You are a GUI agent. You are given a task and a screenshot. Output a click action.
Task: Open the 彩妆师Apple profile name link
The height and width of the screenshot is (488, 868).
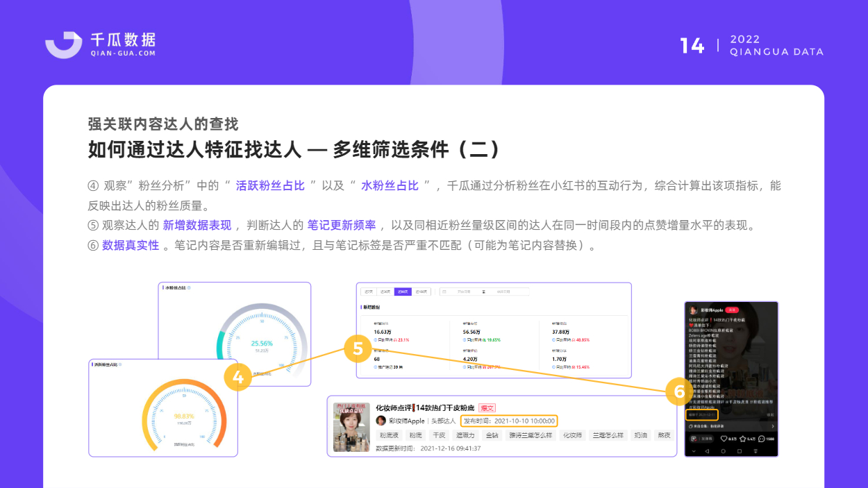click(406, 421)
